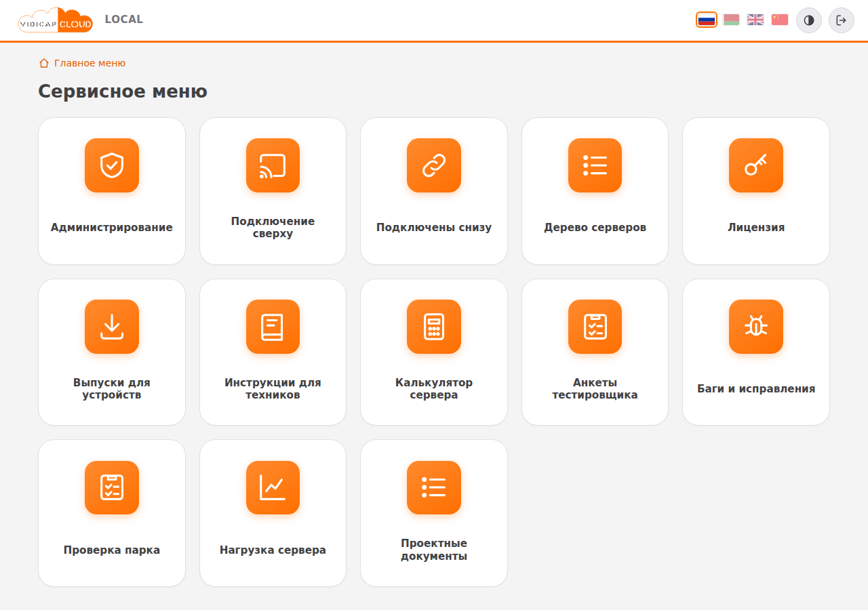The width and height of the screenshot is (868, 610).
Task: Toggle the dark/light contrast theme button
Action: tap(809, 20)
